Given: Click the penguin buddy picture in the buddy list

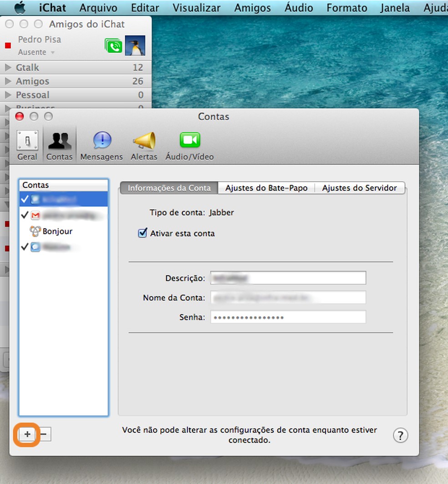Looking at the screenshot, I should (136, 46).
